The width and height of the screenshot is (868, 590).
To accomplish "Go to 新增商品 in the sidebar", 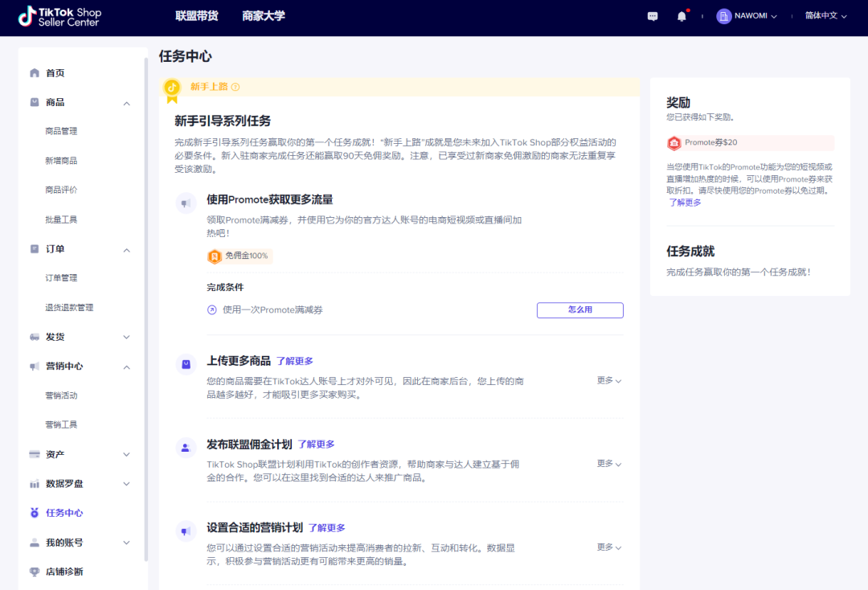I will tap(61, 161).
